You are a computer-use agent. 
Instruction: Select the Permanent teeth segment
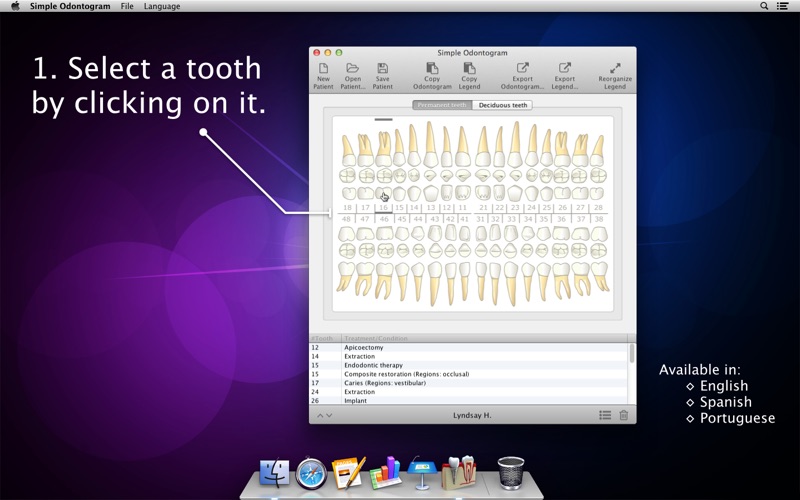pos(442,105)
